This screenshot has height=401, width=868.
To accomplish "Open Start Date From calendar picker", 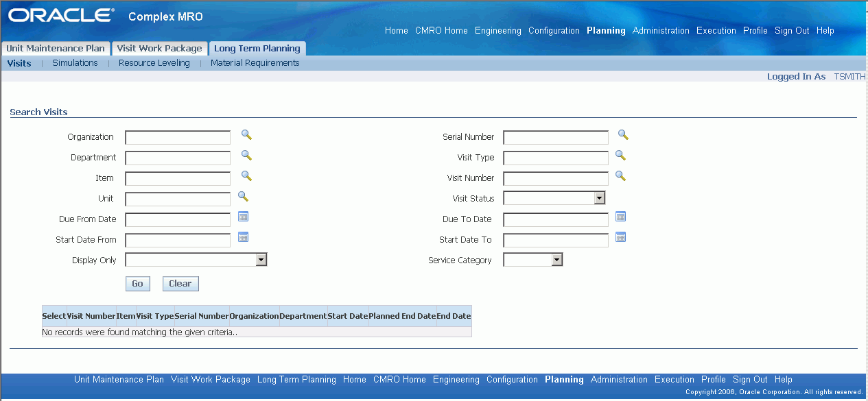I will pyautogui.click(x=243, y=237).
